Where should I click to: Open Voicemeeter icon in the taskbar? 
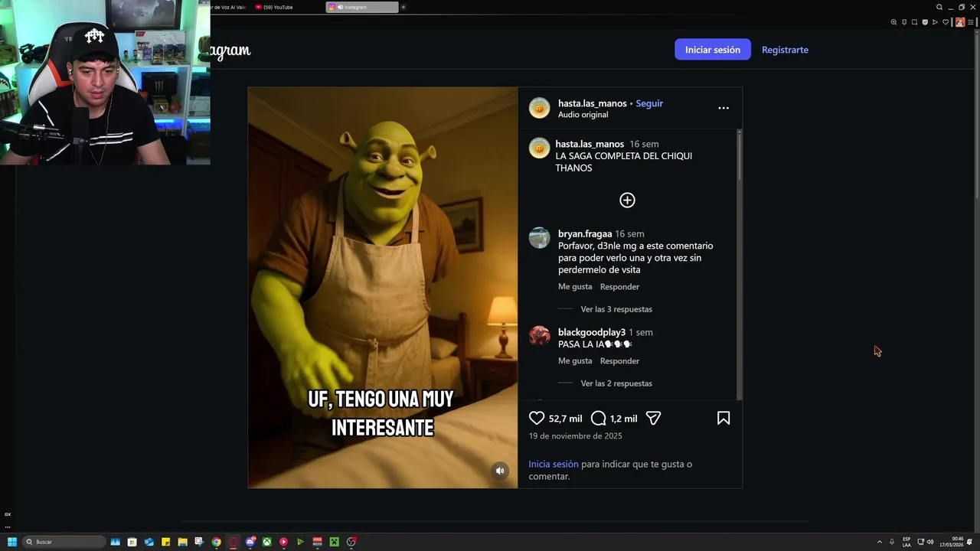tap(317, 542)
